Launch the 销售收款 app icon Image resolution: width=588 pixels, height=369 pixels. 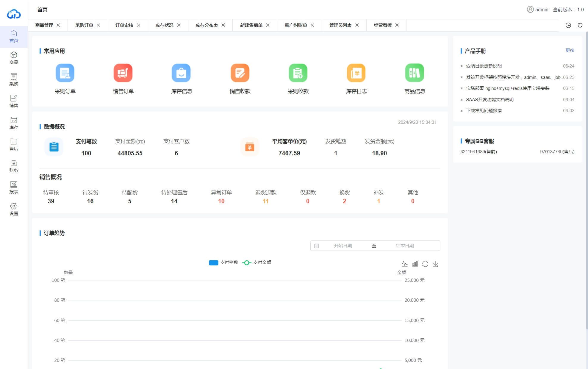(x=240, y=73)
